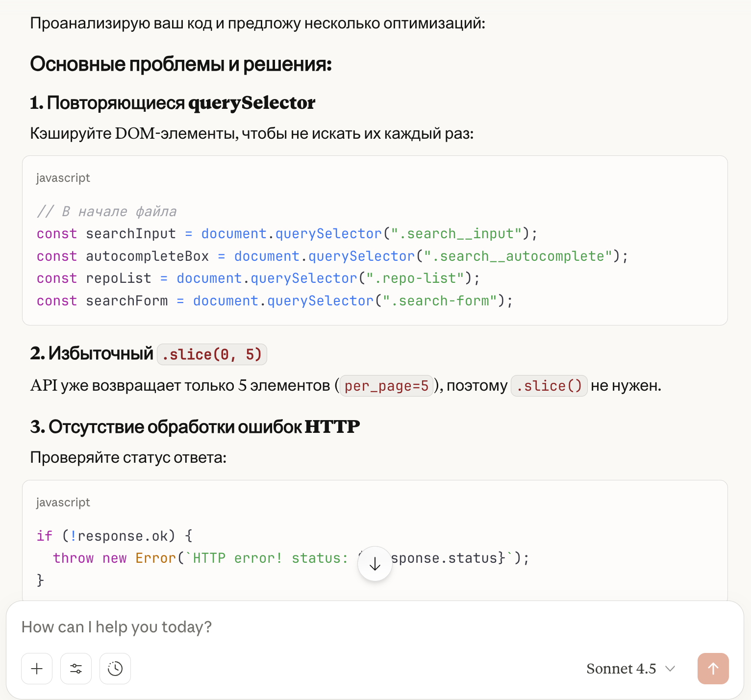751x700 pixels.
Task: Click the heading "Основные проблемы и решения:"
Action: [181, 64]
